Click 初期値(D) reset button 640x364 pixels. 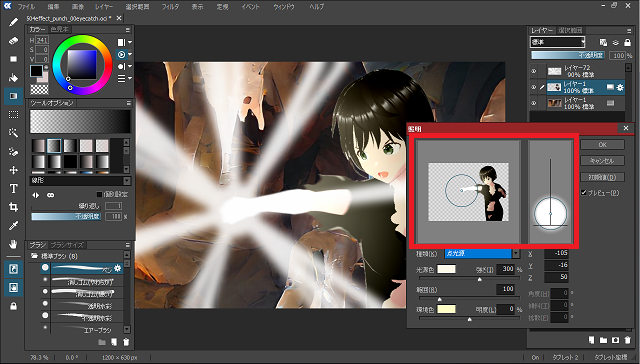602,177
